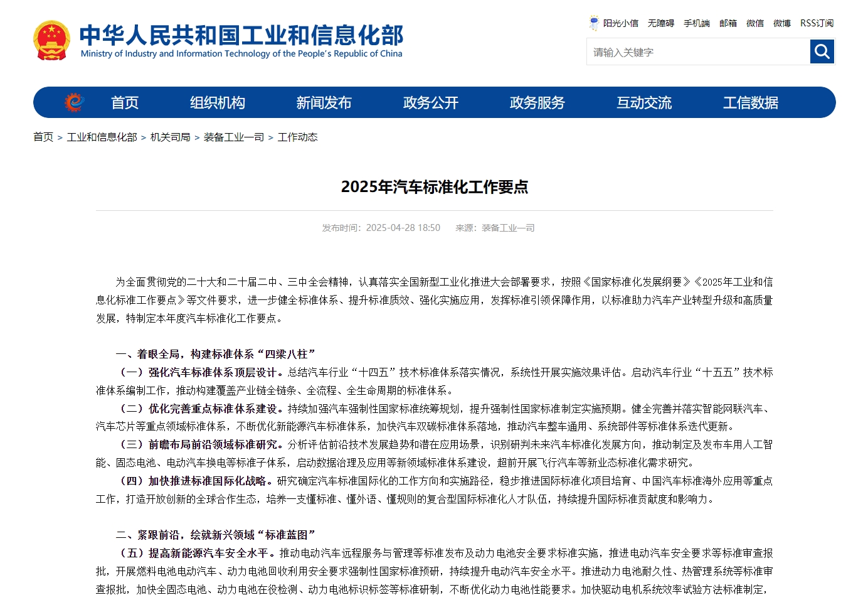Open the 阳光小信 link
This screenshot has height=595, width=868.
[621, 23]
